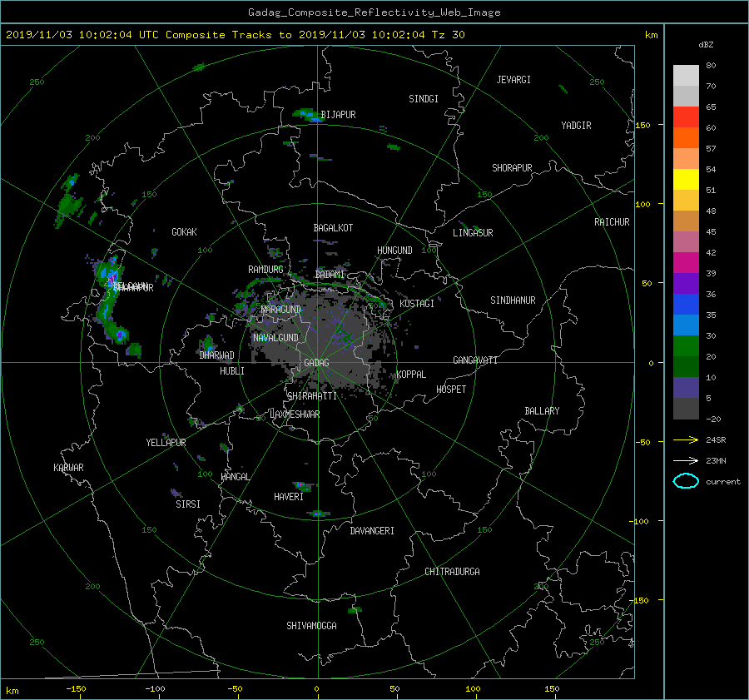Select the GANGAVATI city label
This screenshot has width=749, height=700.
coord(475,360)
